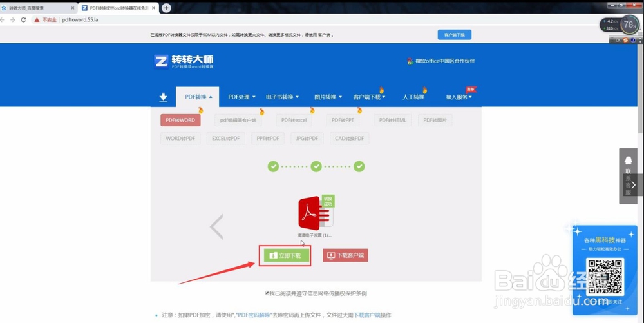Select the PPT转PDF option
This screenshot has width=644, height=323.
pos(267,139)
